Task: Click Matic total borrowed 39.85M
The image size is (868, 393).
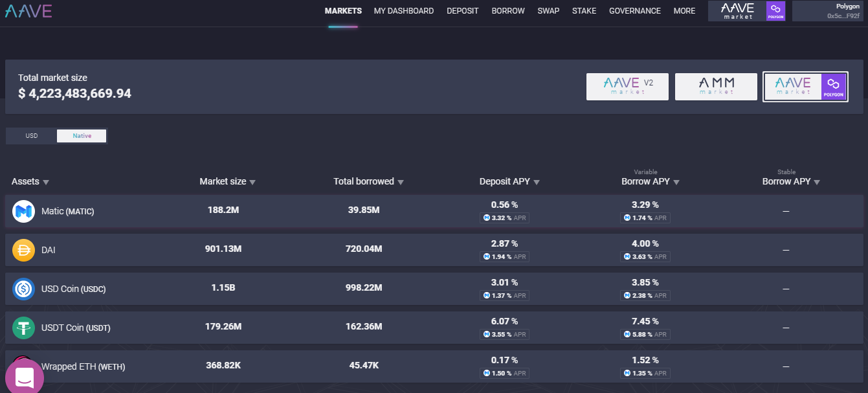Action: click(364, 210)
